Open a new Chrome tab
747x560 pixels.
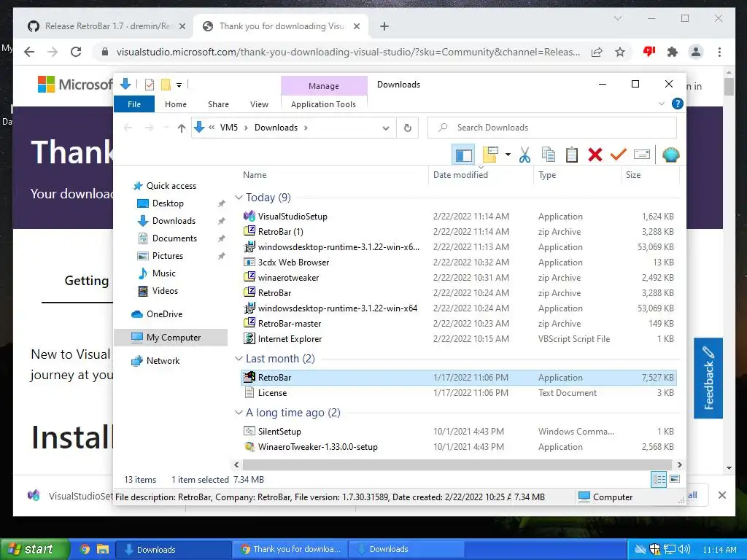[384, 26]
